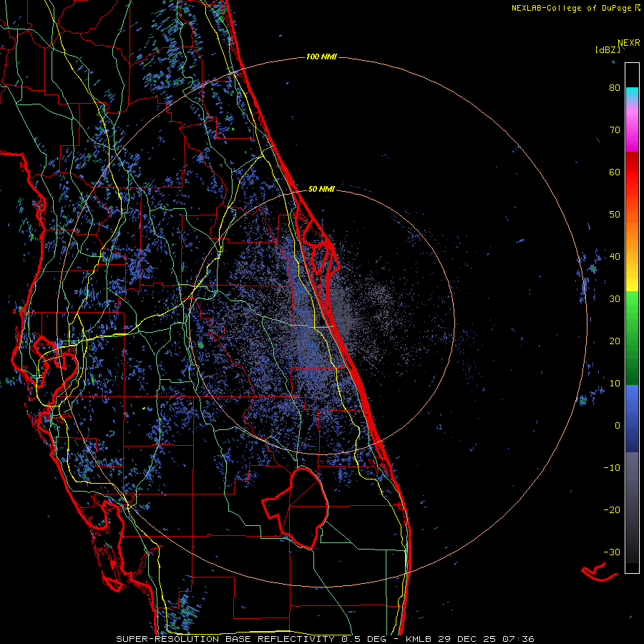Click the 70 value on the dBZ scale
The height and width of the screenshot is (644, 644).
click(x=615, y=130)
